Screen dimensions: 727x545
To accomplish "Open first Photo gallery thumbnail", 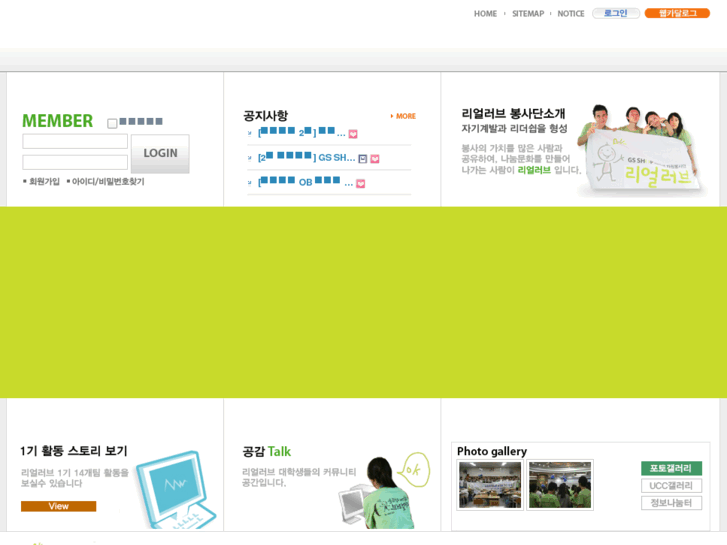I will pyautogui.click(x=490, y=485).
